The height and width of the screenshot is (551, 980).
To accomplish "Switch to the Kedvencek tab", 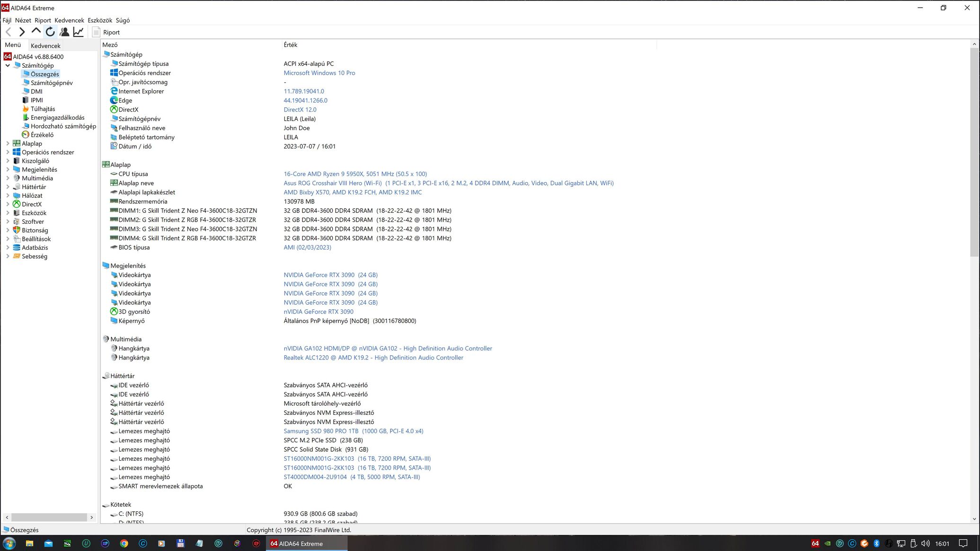I will click(45, 46).
